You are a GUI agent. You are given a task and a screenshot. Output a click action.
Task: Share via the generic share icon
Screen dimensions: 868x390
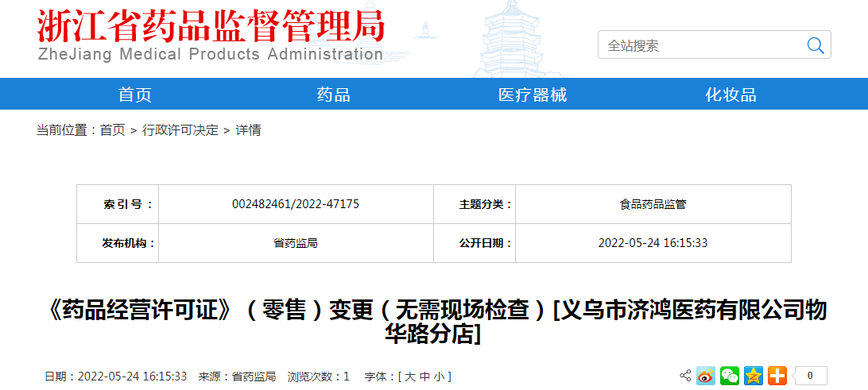(685, 376)
